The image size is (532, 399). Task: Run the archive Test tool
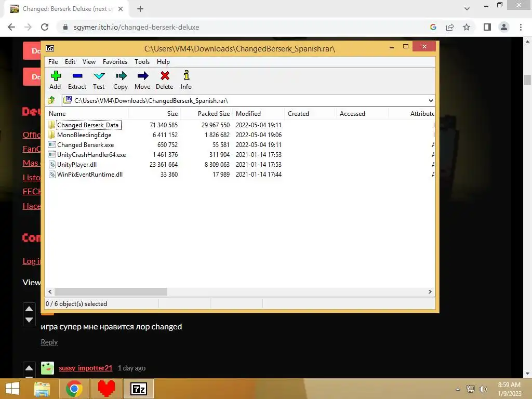point(99,81)
